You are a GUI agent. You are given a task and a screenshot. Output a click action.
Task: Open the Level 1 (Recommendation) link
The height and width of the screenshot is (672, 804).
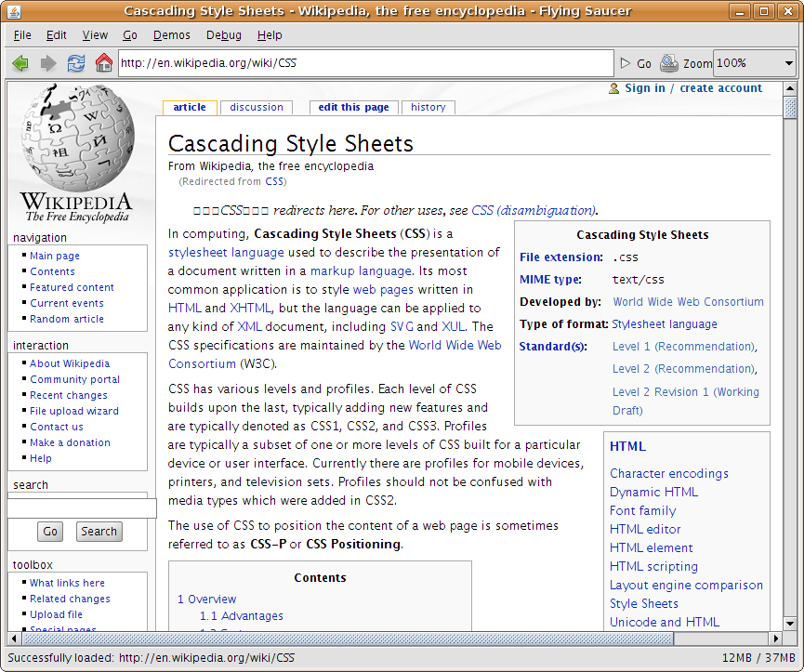pyautogui.click(x=684, y=347)
